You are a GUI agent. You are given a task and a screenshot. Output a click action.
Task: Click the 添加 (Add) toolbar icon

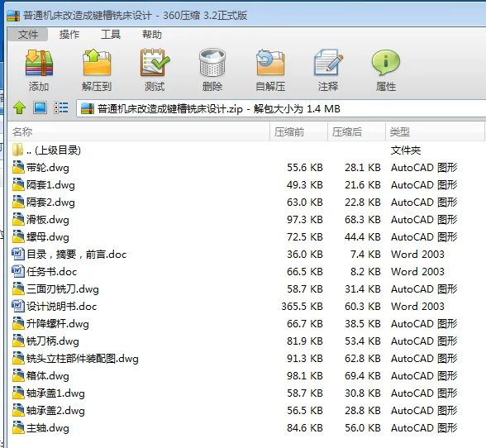click(39, 63)
